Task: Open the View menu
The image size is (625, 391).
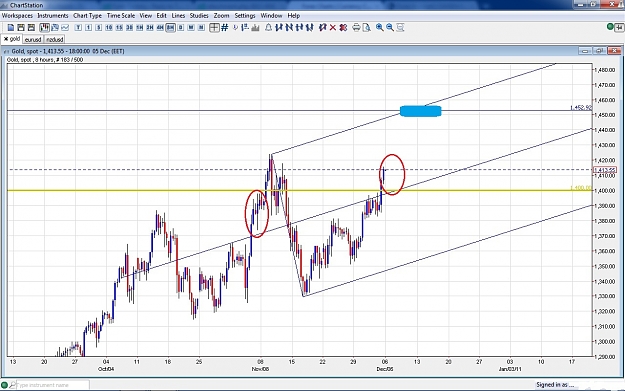Action: pos(145,16)
